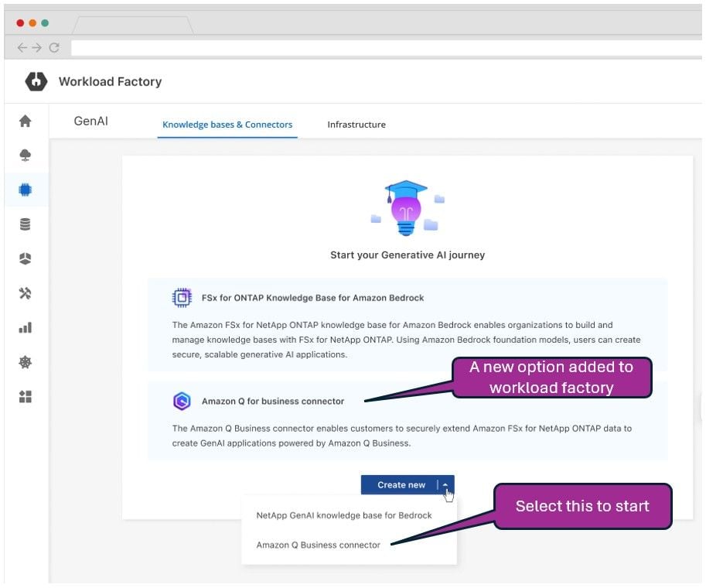This screenshot has width=706, height=588.
Task: Switch to Knowledge bases & Connectors tab
Action: coord(227,125)
